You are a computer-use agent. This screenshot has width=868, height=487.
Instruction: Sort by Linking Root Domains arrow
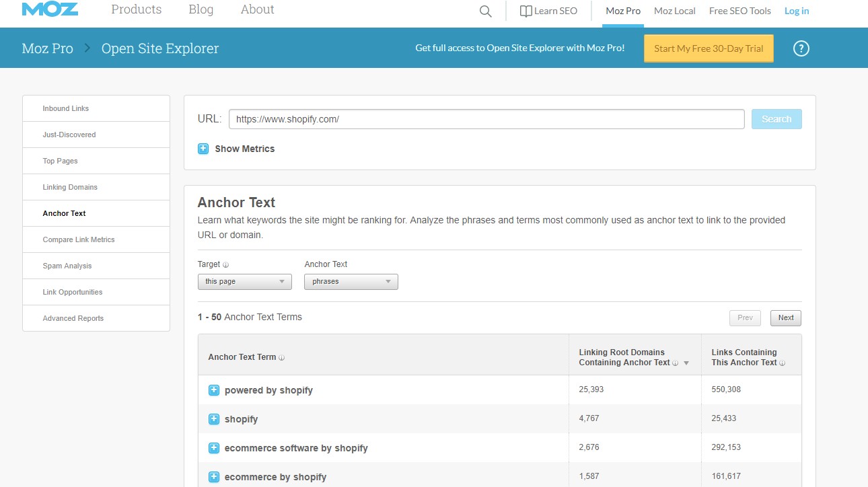[686, 363]
